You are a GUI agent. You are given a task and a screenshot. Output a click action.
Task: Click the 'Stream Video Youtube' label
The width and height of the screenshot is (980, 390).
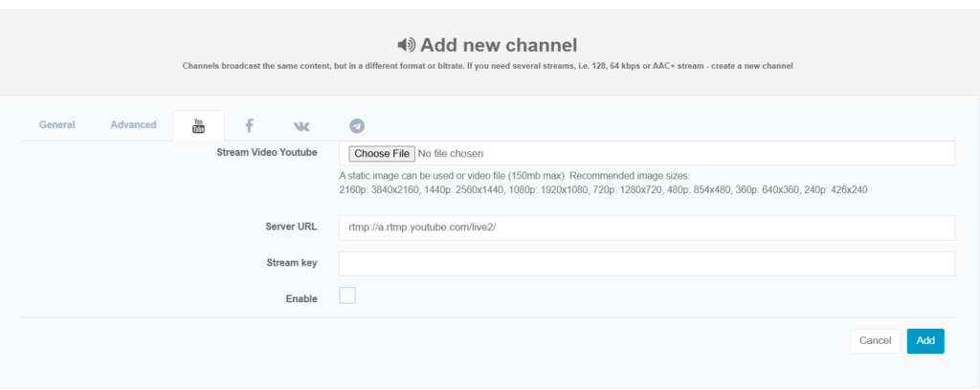point(267,153)
